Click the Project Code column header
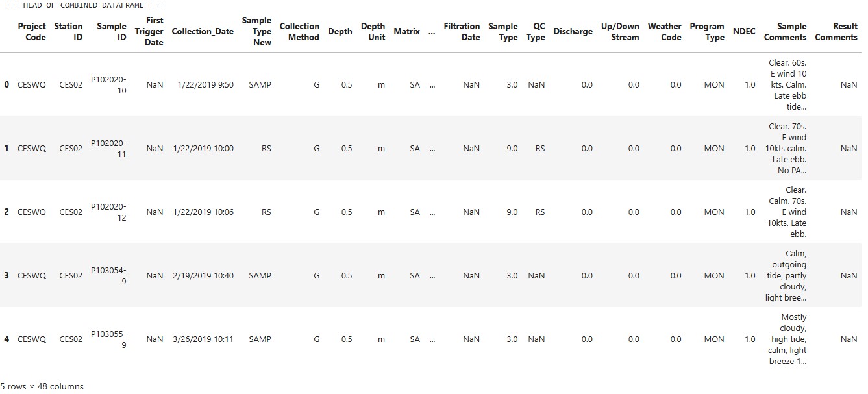Screen dimensions: 868x394 pyautogui.click(x=32, y=32)
